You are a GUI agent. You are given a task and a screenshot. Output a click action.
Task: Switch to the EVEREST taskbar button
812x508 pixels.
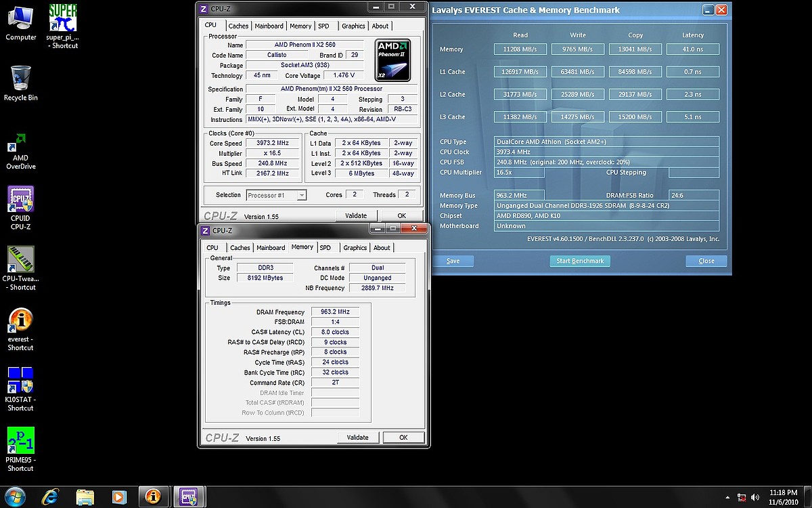pyautogui.click(x=154, y=496)
